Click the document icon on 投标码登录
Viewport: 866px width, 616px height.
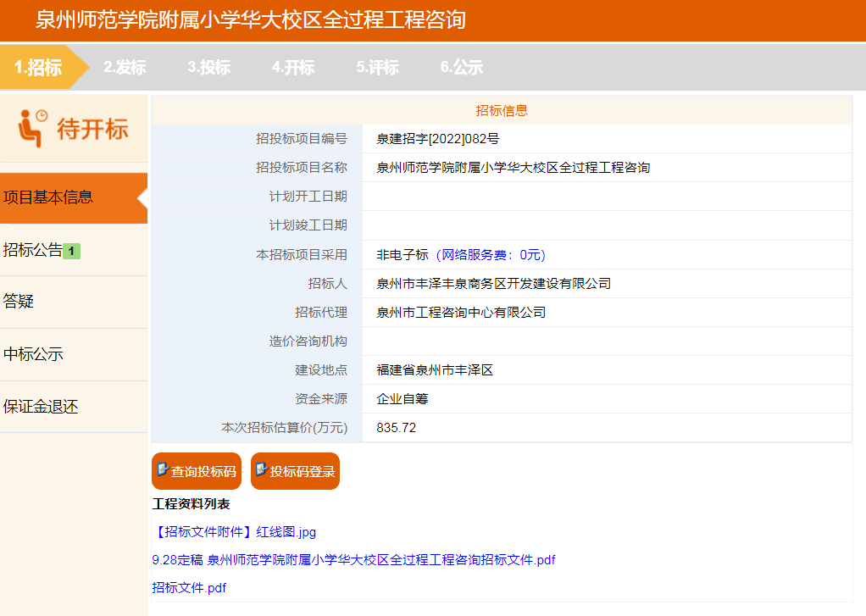262,469
